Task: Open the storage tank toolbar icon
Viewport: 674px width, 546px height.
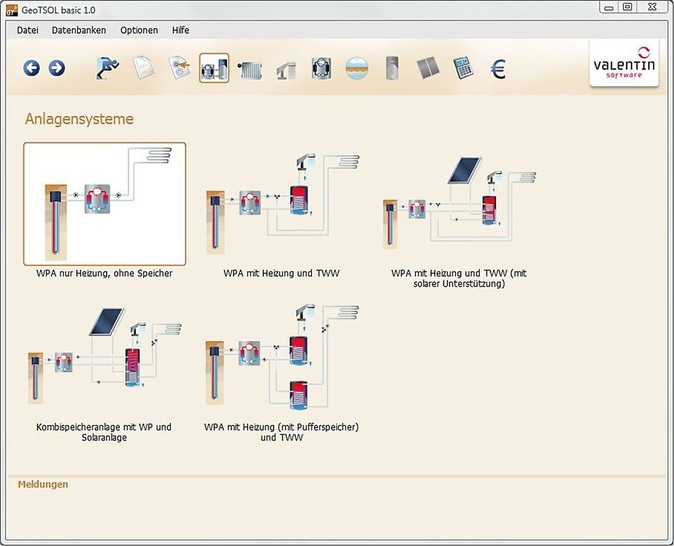Action: (x=392, y=68)
